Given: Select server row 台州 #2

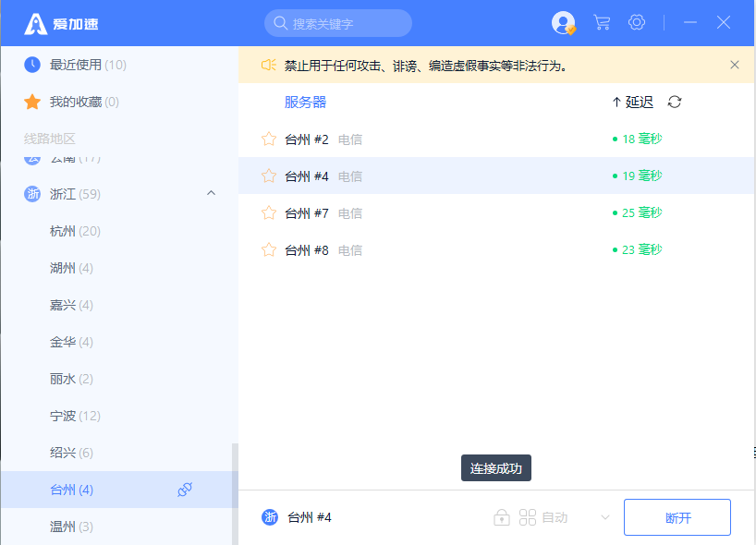Looking at the screenshot, I should click(496, 139).
